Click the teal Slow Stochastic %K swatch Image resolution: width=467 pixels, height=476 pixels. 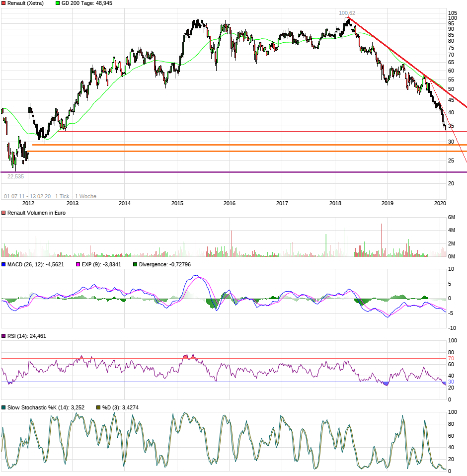[x=3, y=407]
